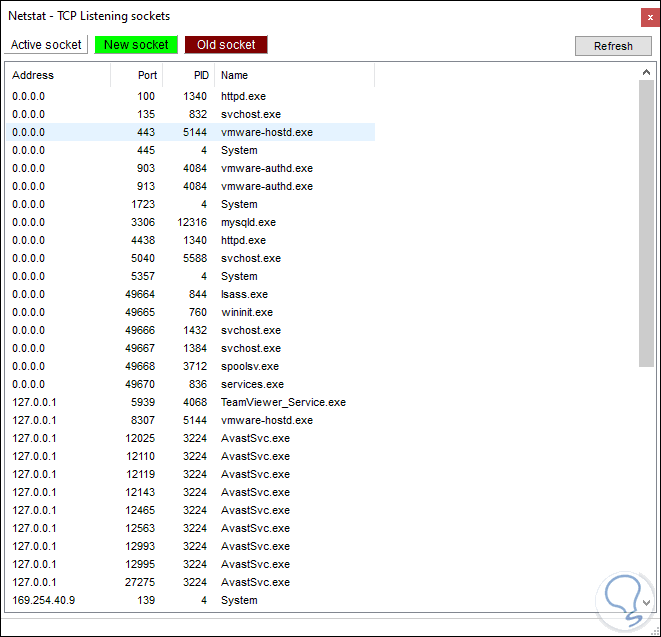Select the httpd.exe row on port 4438

click(x=191, y=240)
